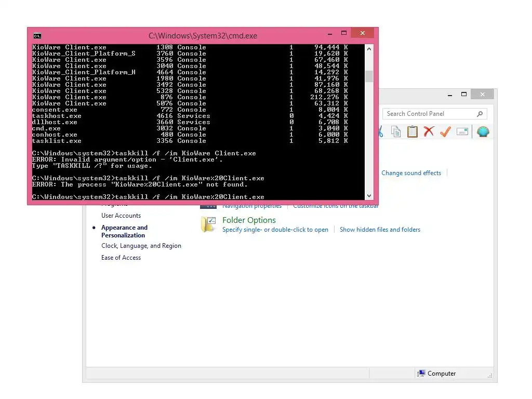Viewport: 532px width, 399px height.
Task: Click the 212,276 K memory value
Action: click(329, 97)
